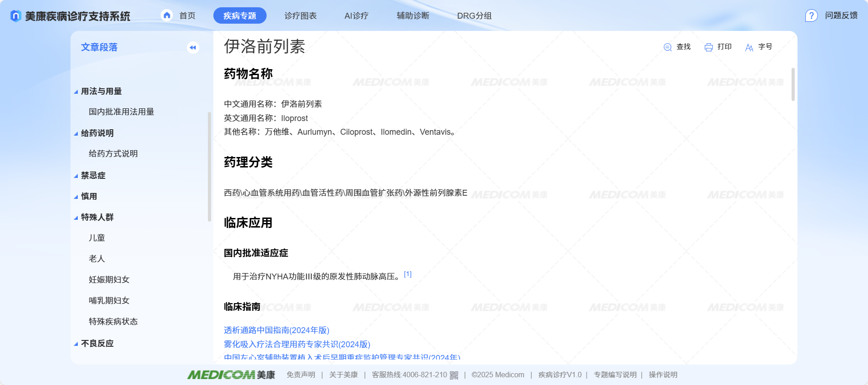Switch to the 诊疗图表 tab
This screenshot has width=868, height=385.
click(300, 16)
